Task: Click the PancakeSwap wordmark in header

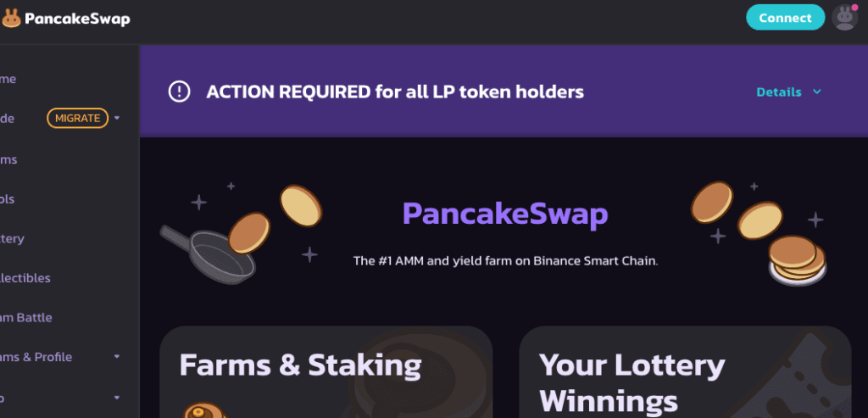Action: point(77,19)
